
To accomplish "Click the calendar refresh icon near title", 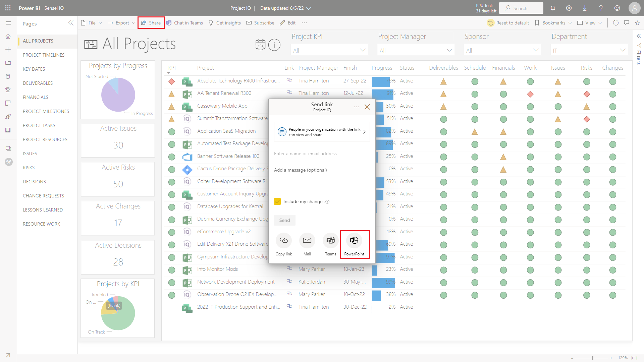I will [x=260, y=45].
